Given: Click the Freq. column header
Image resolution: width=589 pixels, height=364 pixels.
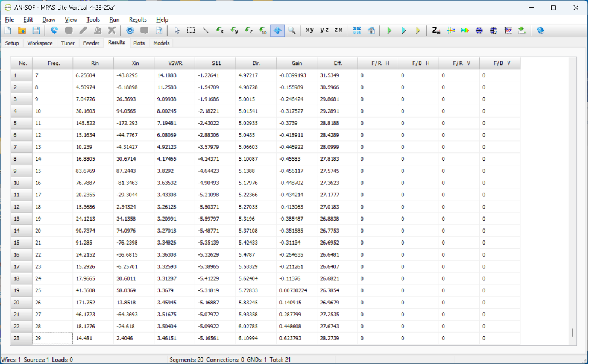Looking at the screenshot, I should pos(53,63).
